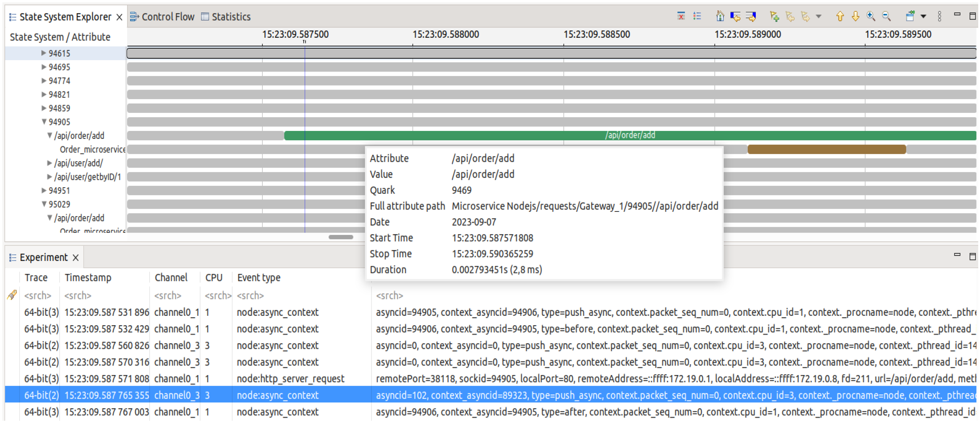Click the Zoom Out magnifier icon
Screen dimensions: 980x429
pos(886,16)
